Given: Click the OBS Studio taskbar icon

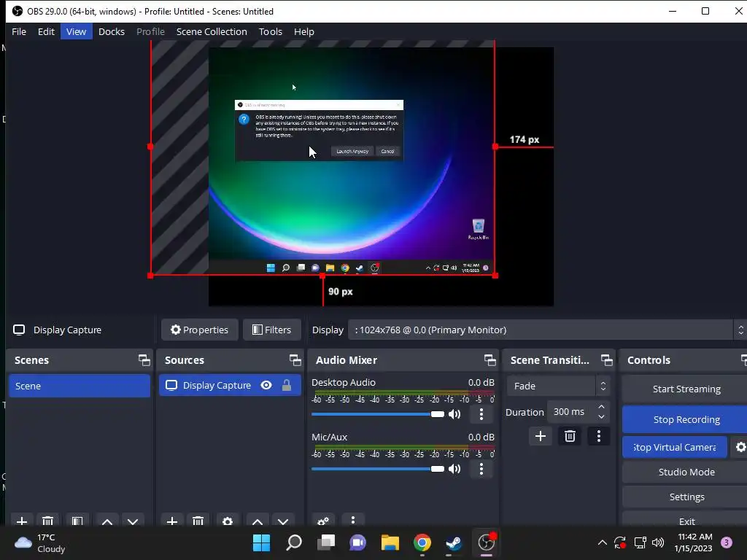Looking at the screenshot, I should pyautogui.click(x=487, y=542).
